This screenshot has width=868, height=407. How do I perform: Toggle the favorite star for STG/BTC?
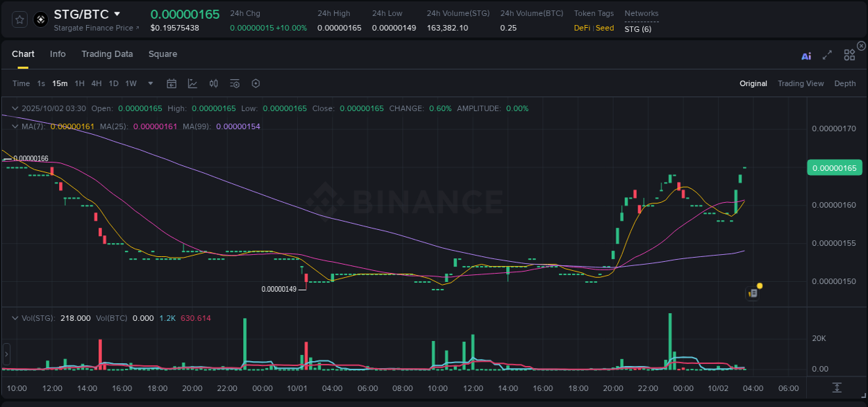coord(19,19)
